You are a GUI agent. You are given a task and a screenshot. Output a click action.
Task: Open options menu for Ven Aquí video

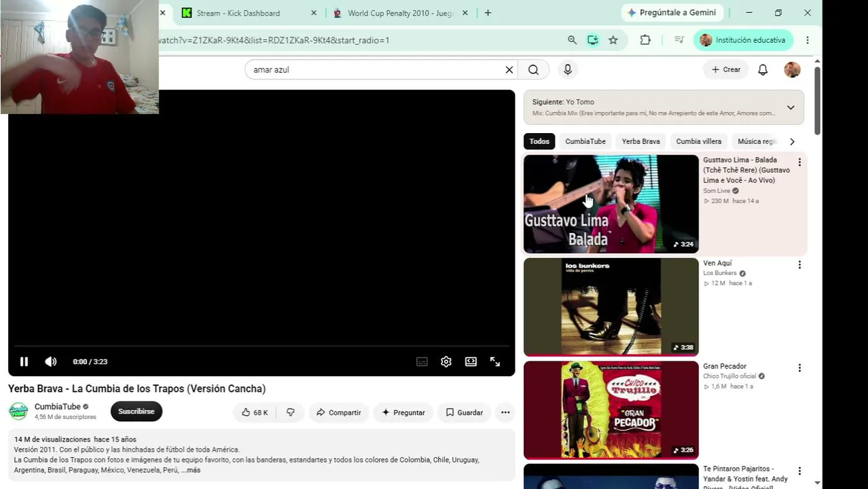pos(799,265)
